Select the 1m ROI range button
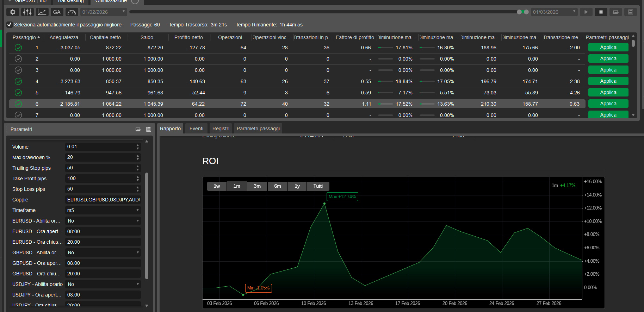 [x=237, y=186]
